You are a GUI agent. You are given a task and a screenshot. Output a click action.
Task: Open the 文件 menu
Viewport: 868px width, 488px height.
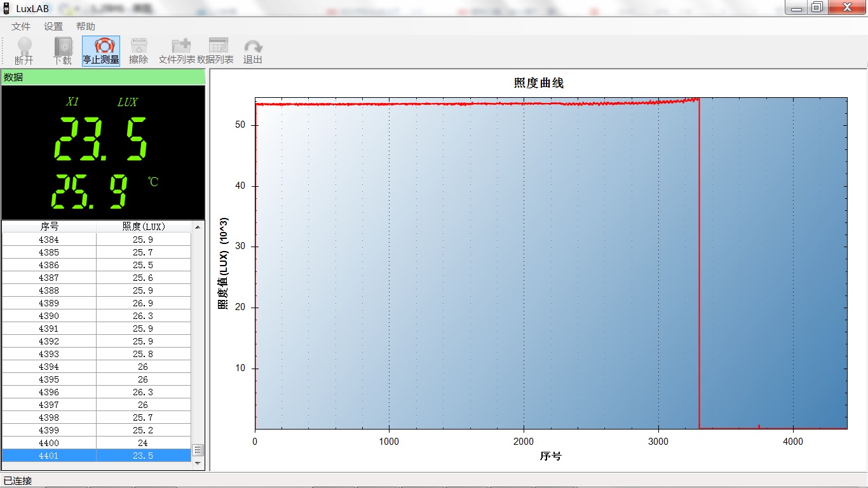click(21, 26)
